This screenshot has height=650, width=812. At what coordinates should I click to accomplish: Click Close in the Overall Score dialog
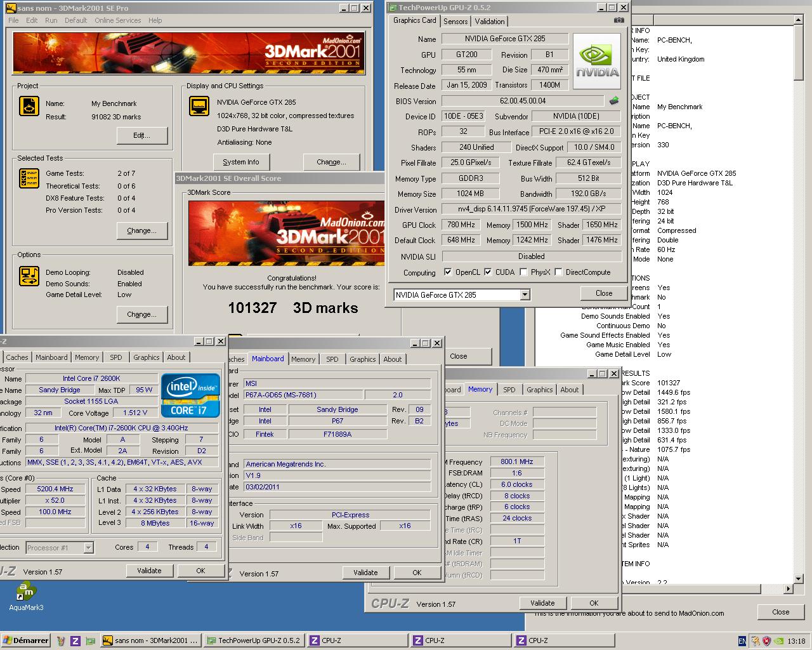pyautogui.click(x=459, y=356)
